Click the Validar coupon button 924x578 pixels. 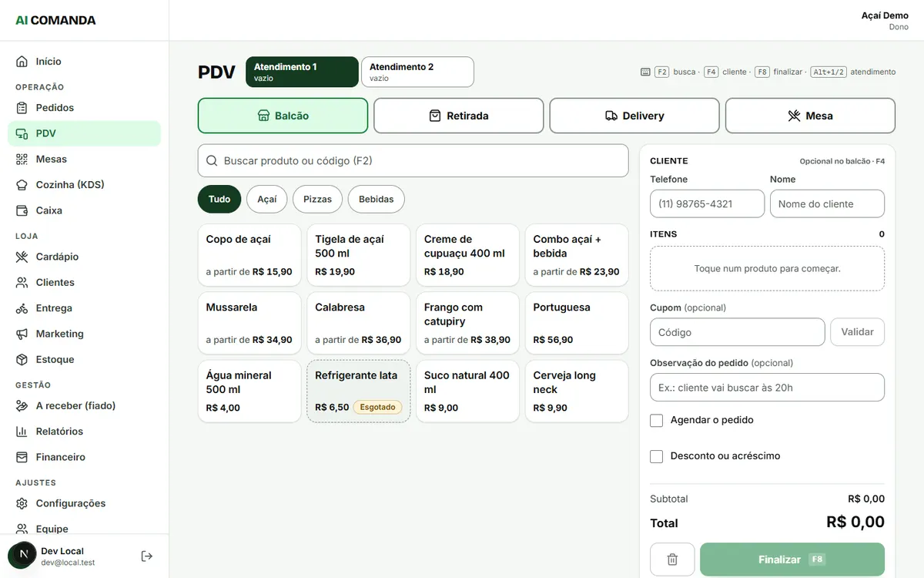857,332
